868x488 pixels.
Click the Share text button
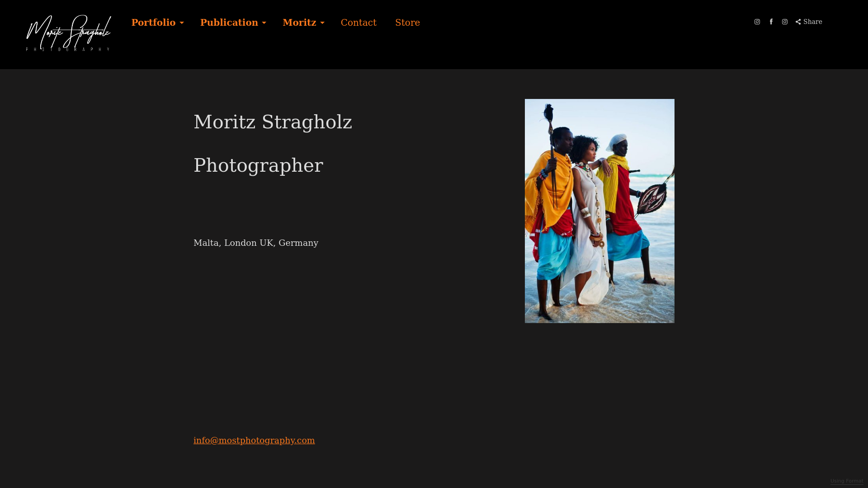pyautogui.click(x=813, y=22)
